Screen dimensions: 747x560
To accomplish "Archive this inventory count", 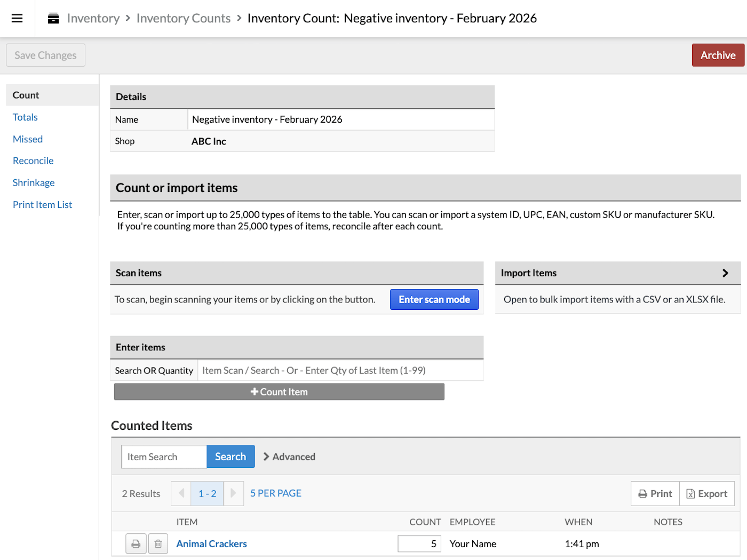I will 718,55.
